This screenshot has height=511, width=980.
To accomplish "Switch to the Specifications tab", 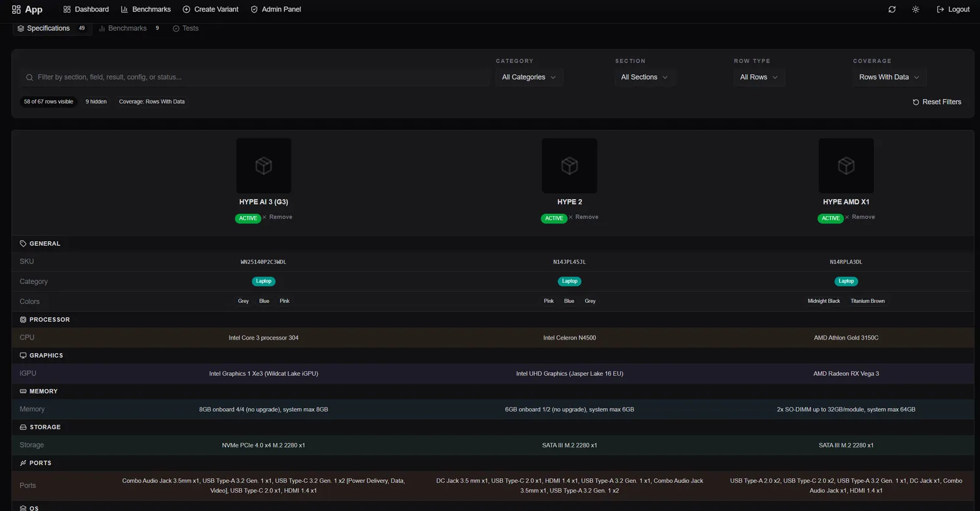I will pyautogui.click(x=51, y=28).
